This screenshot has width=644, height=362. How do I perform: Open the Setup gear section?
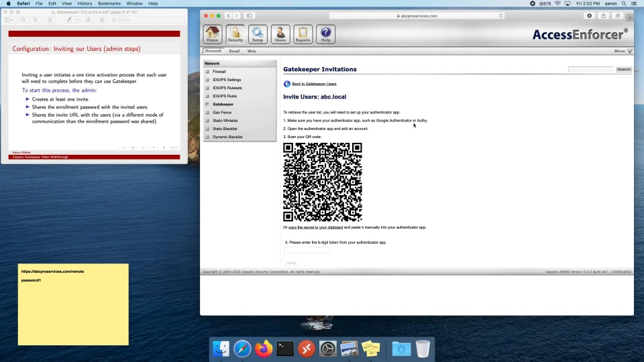click(x=258, y=34)
